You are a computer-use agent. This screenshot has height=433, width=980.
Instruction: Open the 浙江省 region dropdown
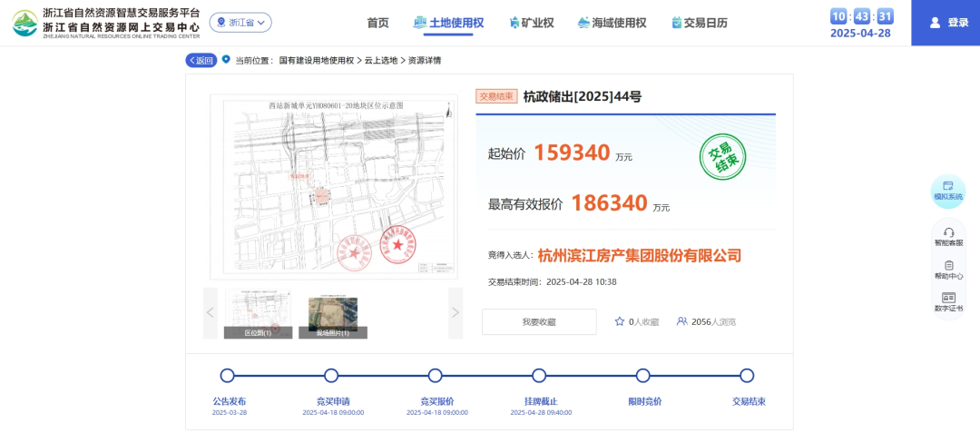[240, 23]
